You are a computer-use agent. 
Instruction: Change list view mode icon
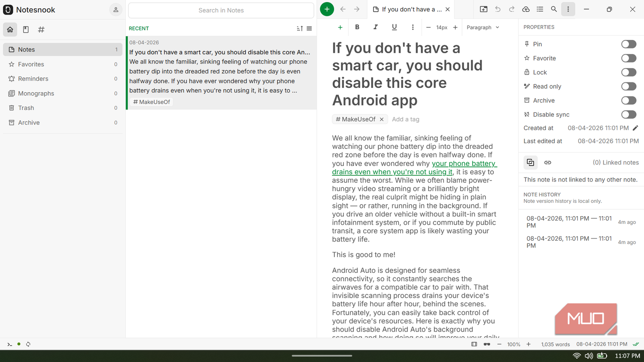tap(309, 28)
